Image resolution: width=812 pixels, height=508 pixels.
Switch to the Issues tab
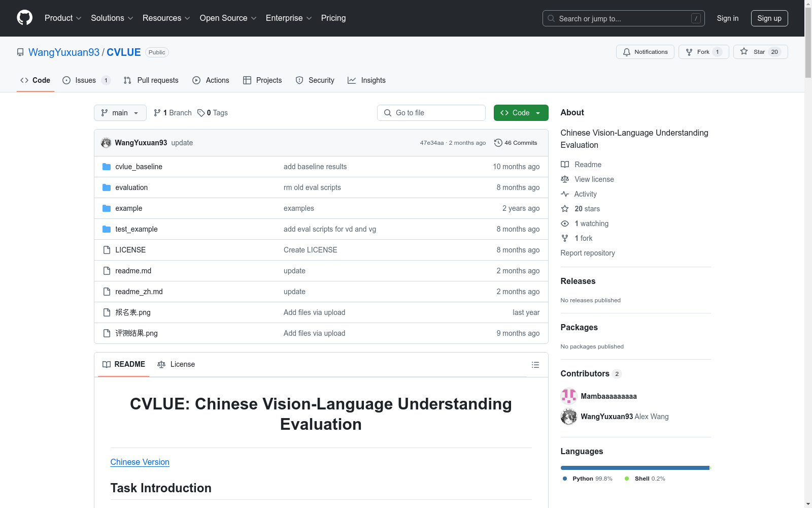coord(86,80)
